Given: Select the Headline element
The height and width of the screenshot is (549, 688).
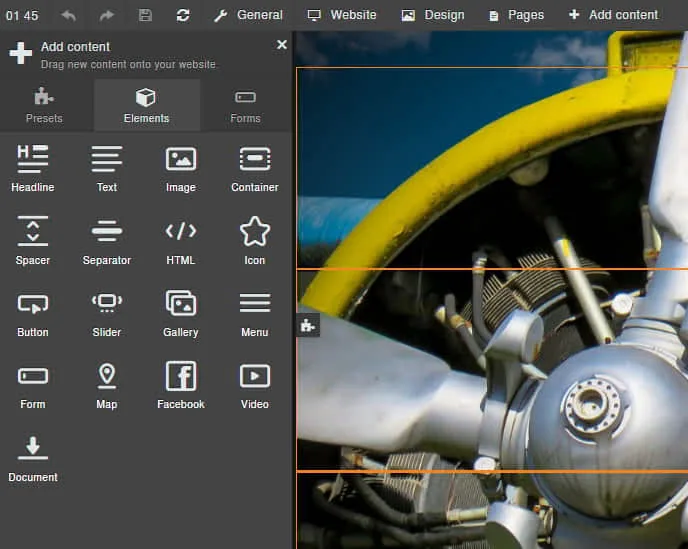Looking at the screenshot, I should click(33, 169).
